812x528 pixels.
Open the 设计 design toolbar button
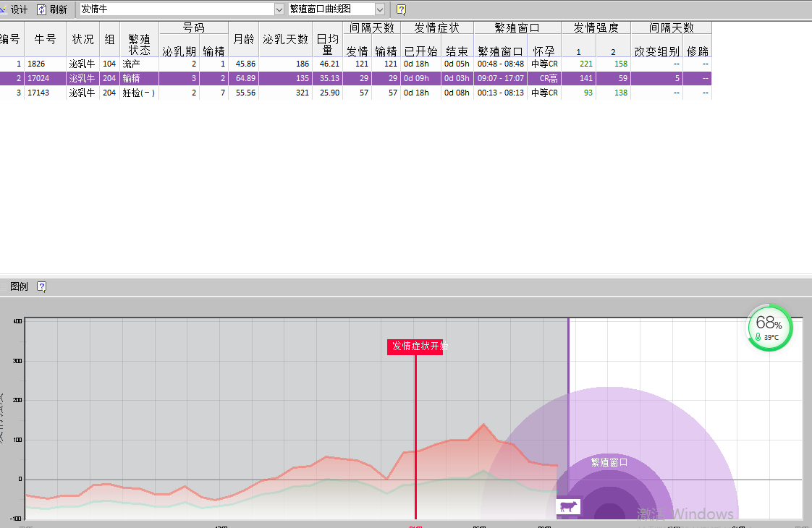pyautogui.click(x=14, y=9)
